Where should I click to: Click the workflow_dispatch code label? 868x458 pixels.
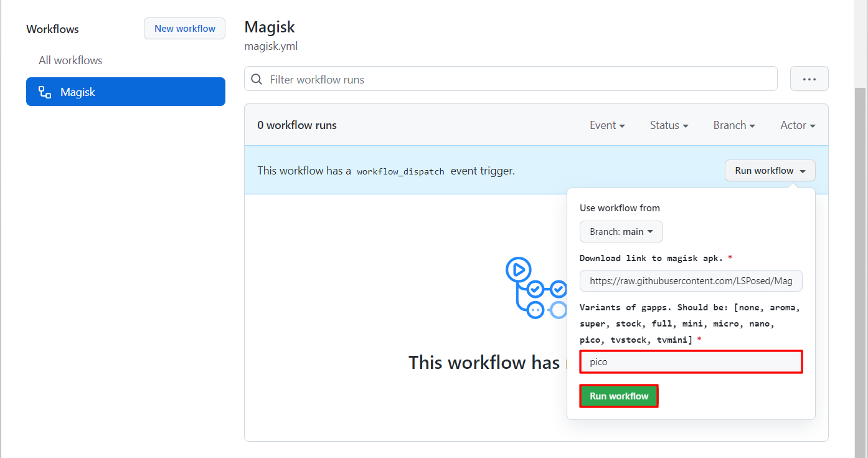click(x=400, y=171)
